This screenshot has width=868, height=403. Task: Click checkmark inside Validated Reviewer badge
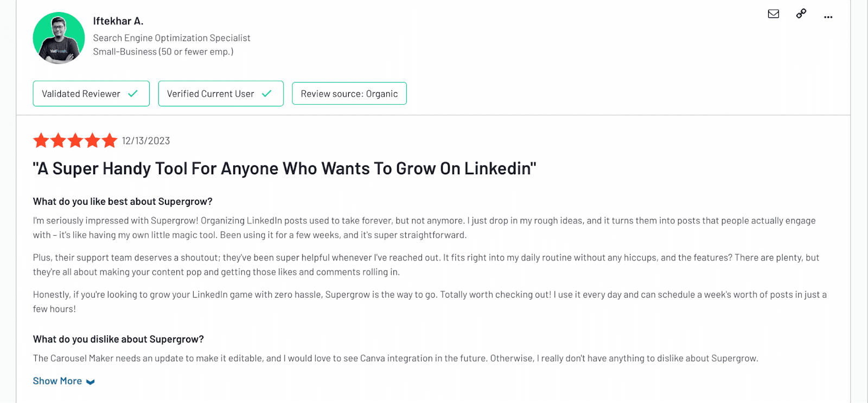point(133,93)
